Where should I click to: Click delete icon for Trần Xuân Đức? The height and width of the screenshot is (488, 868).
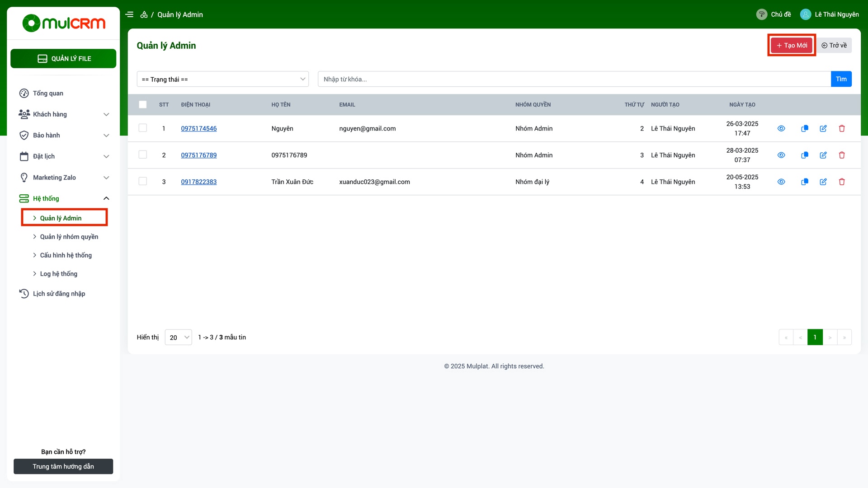click(842, 182)
